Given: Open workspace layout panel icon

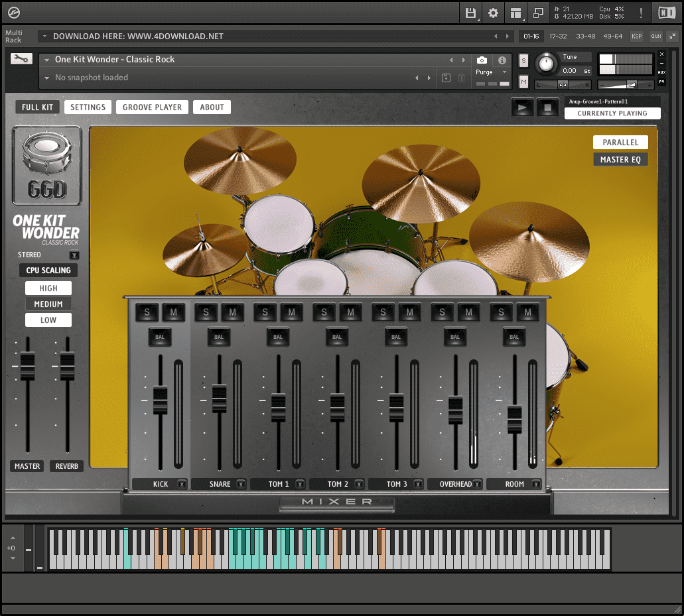Looking at the screenshot, I should (x=515, y=13).
